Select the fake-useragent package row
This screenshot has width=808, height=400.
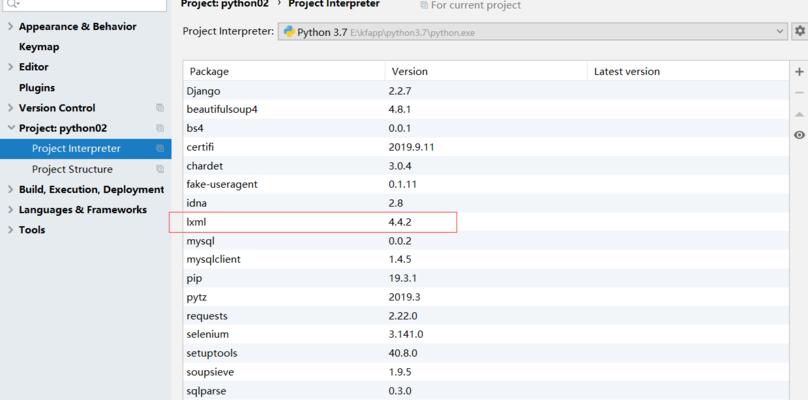click(x=486, y=185)
